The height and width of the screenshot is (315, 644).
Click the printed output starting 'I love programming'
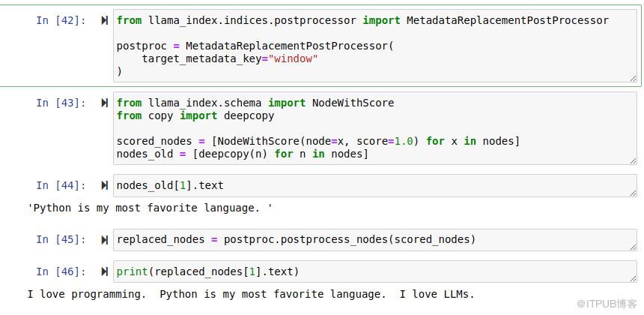251,294
